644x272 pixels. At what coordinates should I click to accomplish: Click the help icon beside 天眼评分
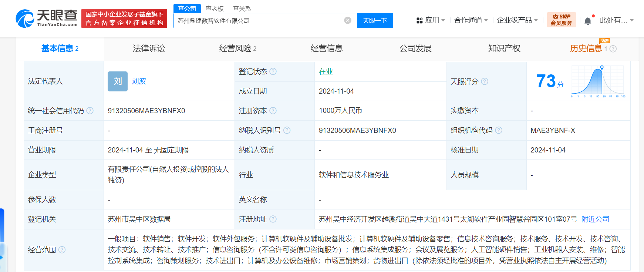485,81
